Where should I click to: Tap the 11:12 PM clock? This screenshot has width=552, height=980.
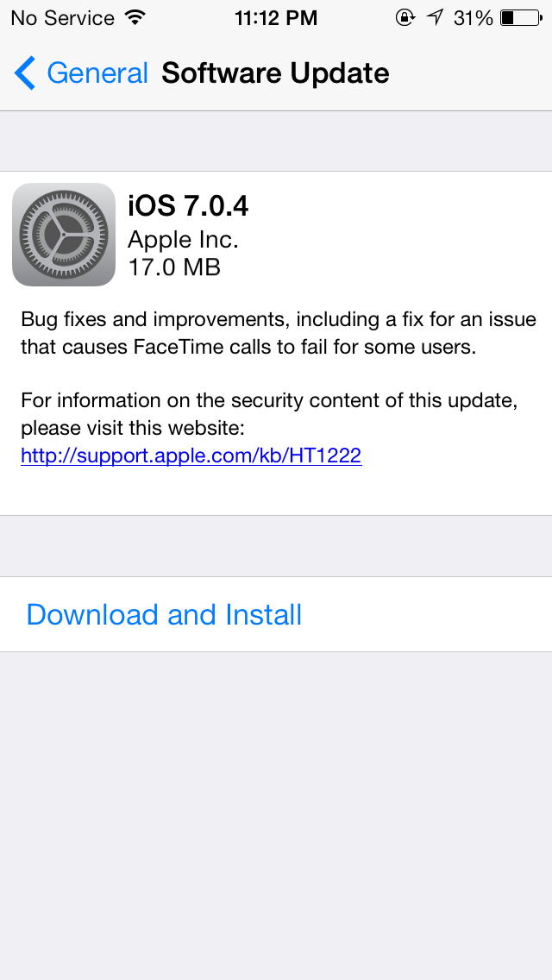(x=276, y=18)
